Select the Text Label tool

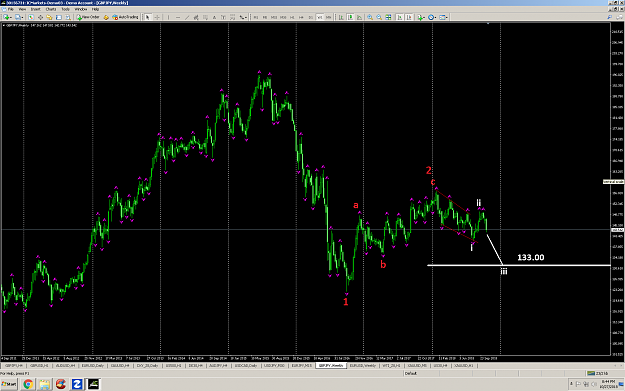(x=223, y=17)
